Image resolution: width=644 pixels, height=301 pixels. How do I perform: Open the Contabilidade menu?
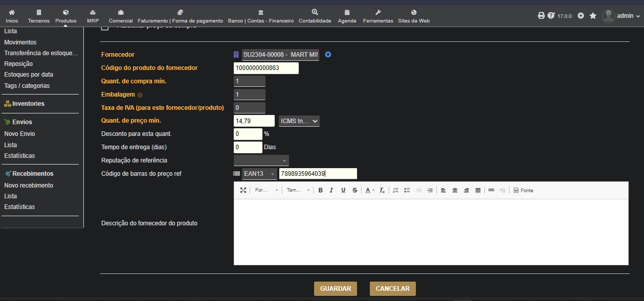tap(315, 16)
